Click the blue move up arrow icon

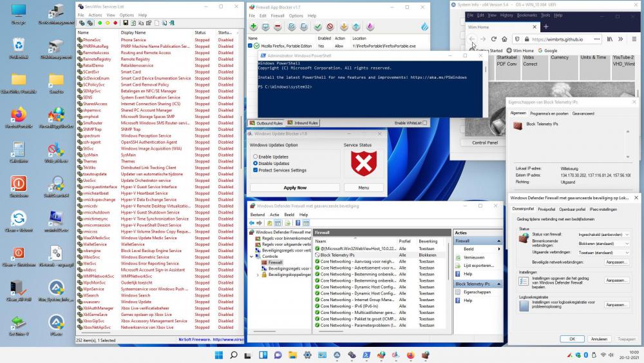pos(356,27)
